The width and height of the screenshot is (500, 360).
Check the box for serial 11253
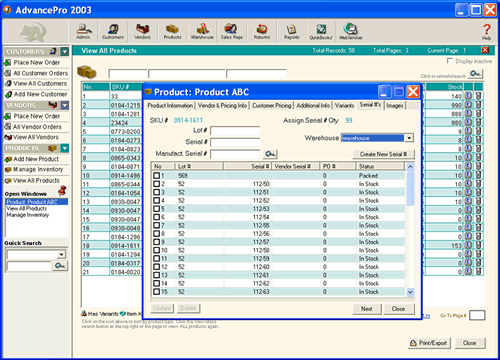coord(156,209)
